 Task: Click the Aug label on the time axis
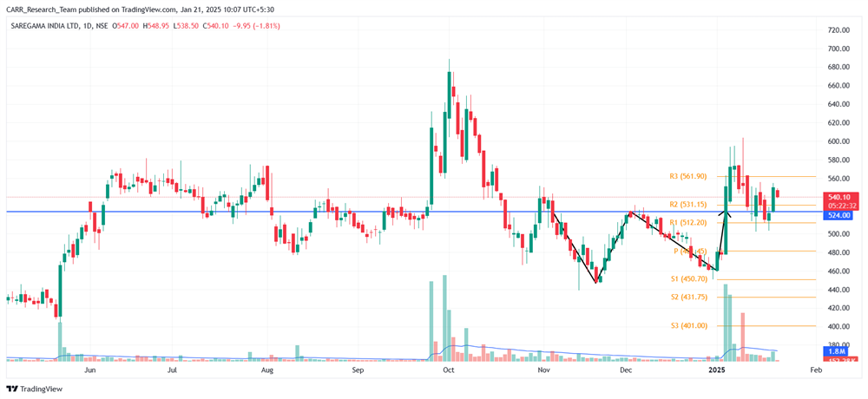[267, 369]
